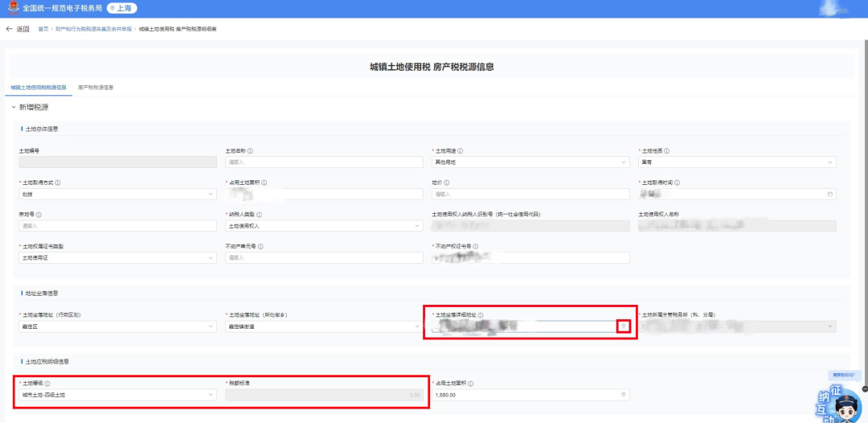Click the 返回 back button
Image resolution: width=868 pixels, height=423 pixels.
click(18, 29)
